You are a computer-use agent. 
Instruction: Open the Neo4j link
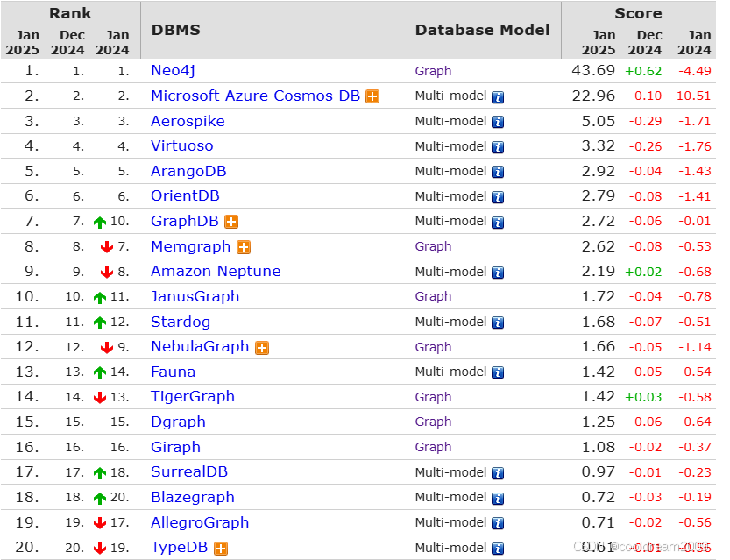point(173,71)
